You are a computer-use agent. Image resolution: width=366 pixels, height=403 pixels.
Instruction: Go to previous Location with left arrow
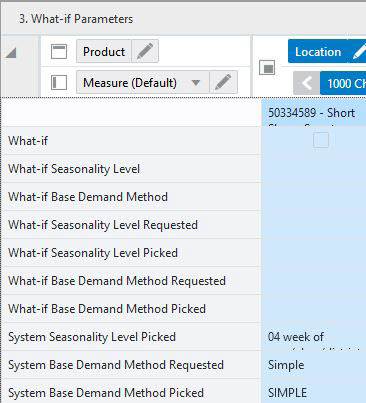coord(307,83)
